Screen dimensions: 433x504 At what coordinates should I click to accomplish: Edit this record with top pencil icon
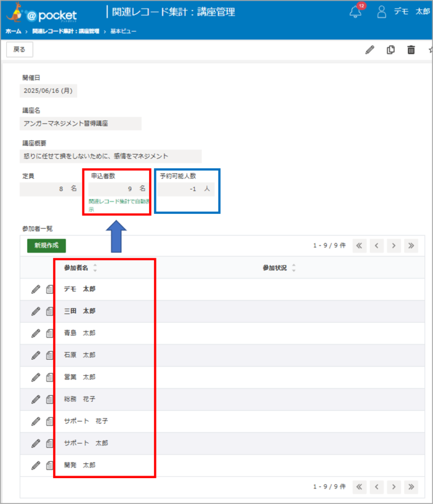[x=370, y=50]
